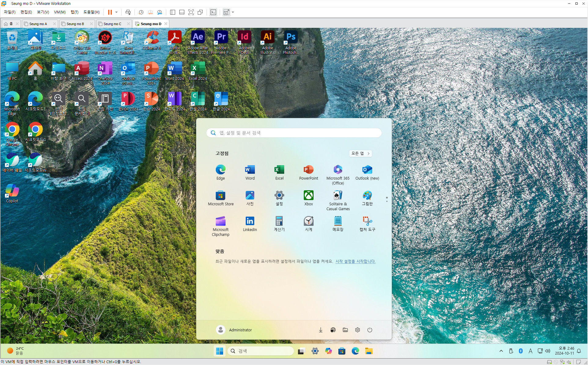The width and height of the screenshot is (588, 365).
Task: Click the Start menu search field
Action: tap(294, 133)
